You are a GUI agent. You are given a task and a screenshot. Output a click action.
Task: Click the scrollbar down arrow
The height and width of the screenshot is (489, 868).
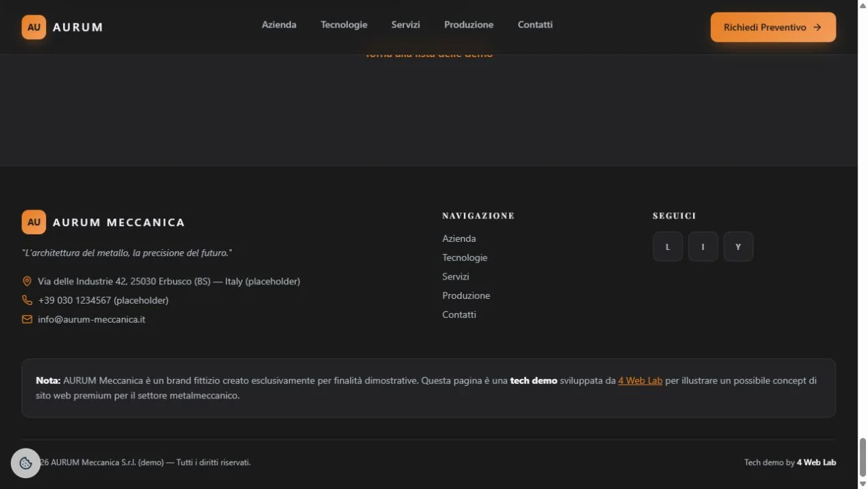click(x=863, y=484)
